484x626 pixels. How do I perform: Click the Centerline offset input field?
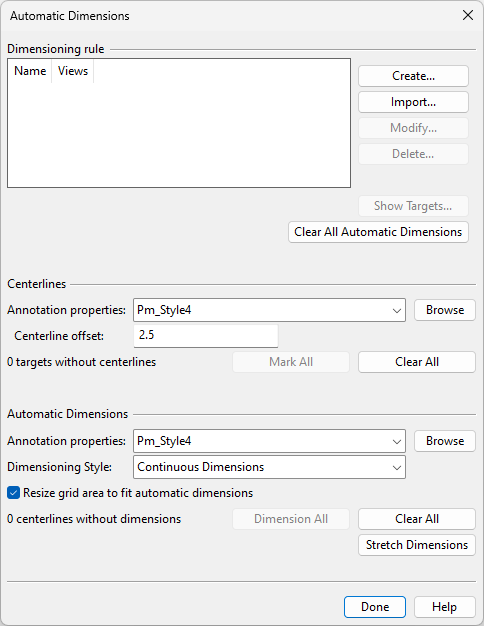(x=206, y=335)
